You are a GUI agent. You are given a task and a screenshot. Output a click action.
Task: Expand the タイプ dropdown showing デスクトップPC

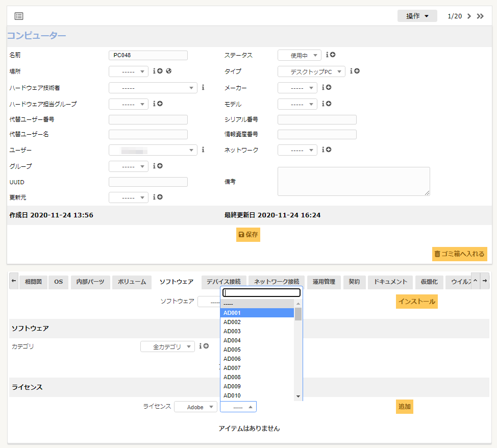[311, 72]
